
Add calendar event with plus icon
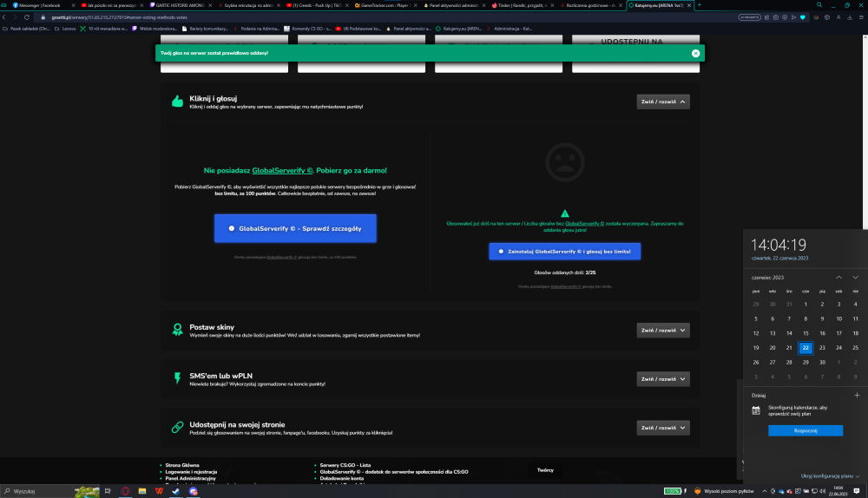pyautogui.click(x=857, y=395)
